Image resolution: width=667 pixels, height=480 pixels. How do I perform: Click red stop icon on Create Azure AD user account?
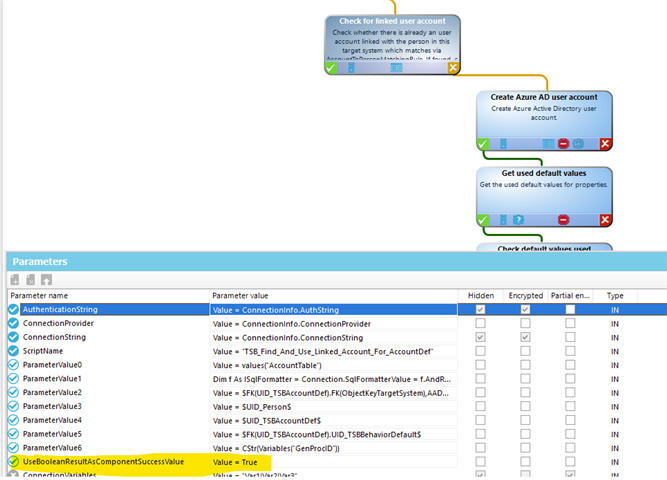point(563,144)
